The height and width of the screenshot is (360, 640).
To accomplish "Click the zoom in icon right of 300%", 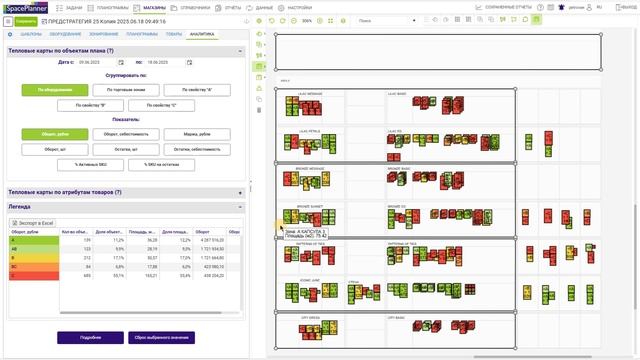I will (x=320, y=20).
